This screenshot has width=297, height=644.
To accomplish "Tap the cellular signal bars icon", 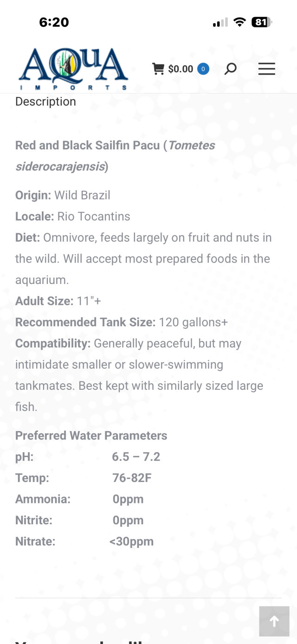I will [x=220, y=22].
